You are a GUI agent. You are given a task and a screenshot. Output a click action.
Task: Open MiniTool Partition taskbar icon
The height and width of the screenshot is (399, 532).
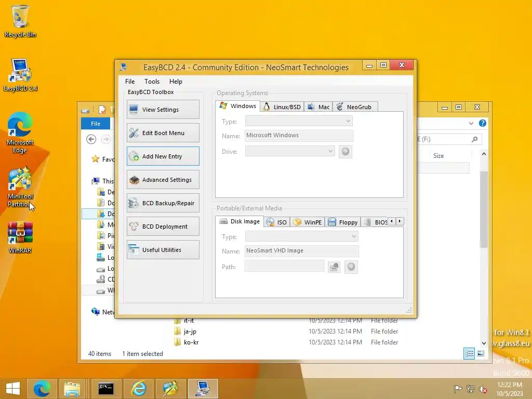pyautogui.click(x=170, y=389)
